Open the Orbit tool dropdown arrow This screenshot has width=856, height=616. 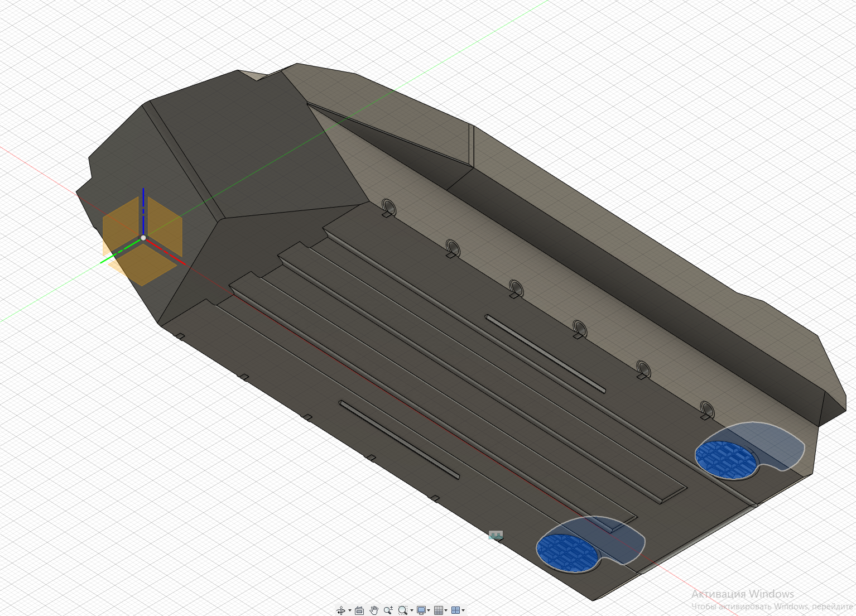350,610
